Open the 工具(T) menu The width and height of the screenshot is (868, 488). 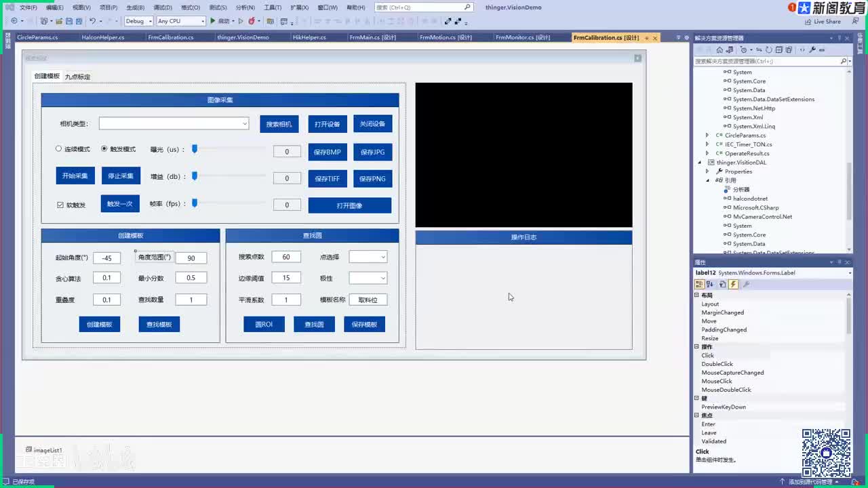(x=272, y=7)
